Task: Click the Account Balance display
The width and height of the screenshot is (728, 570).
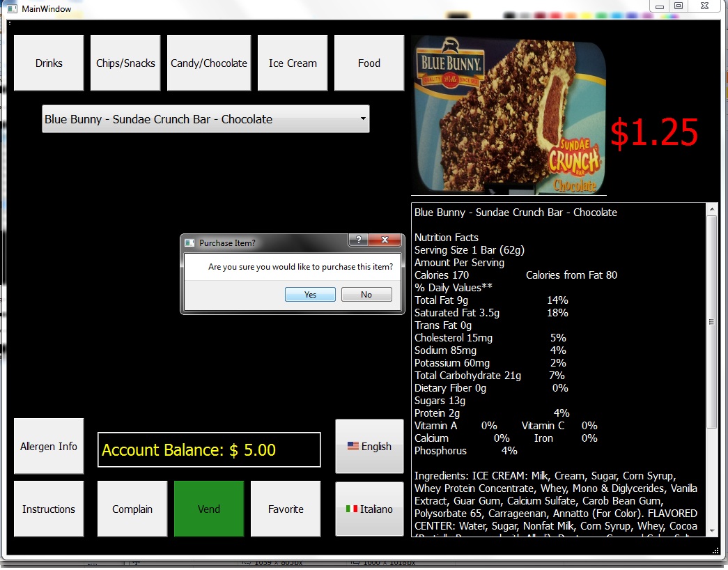Action: tap(209, 449)
